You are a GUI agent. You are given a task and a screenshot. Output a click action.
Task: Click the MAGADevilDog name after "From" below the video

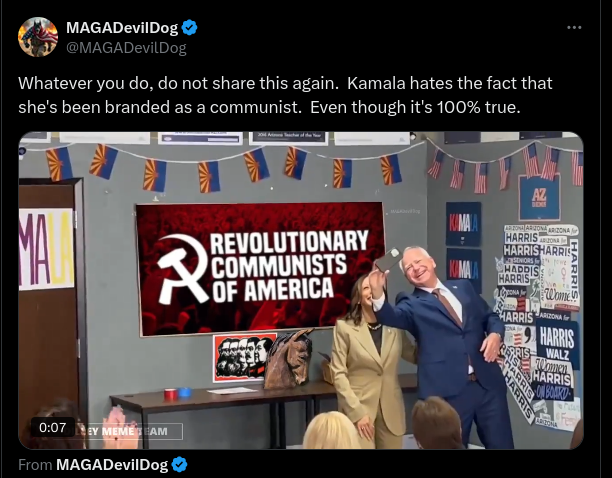pyautogui.click(x=112, y=465)
